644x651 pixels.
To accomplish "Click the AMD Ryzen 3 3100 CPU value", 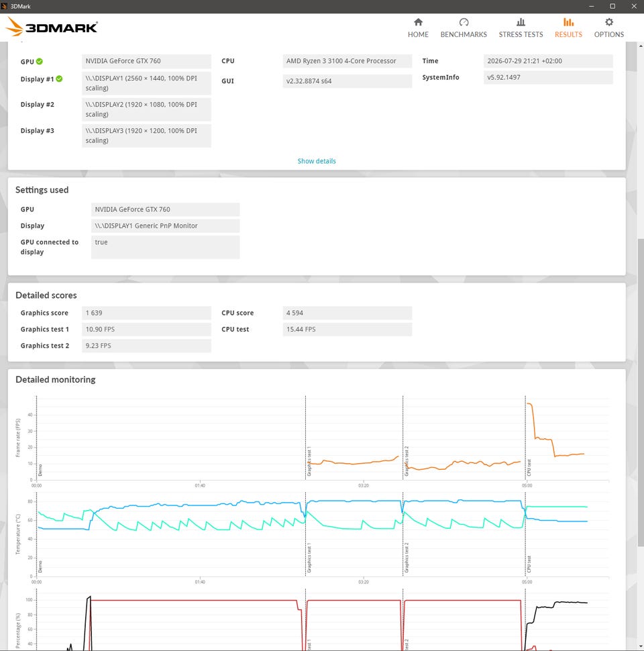I will (x=347, y=61).
